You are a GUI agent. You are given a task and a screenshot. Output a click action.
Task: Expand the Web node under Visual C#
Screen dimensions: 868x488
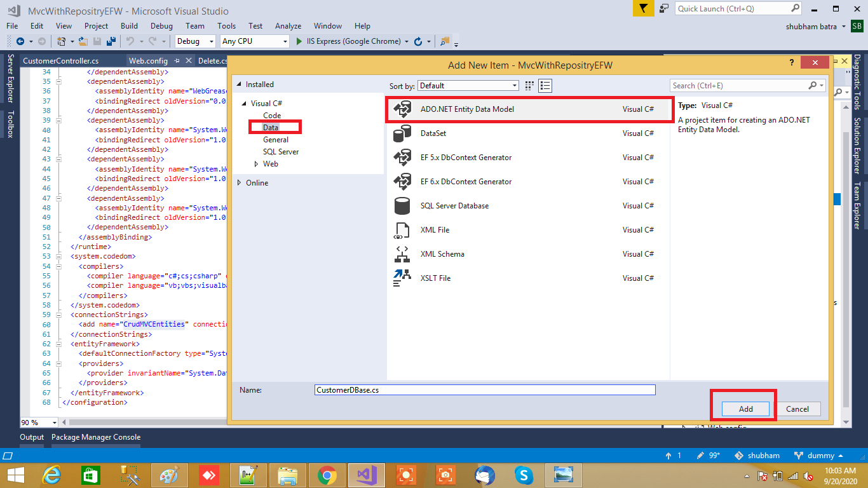[x=257, y=164]
